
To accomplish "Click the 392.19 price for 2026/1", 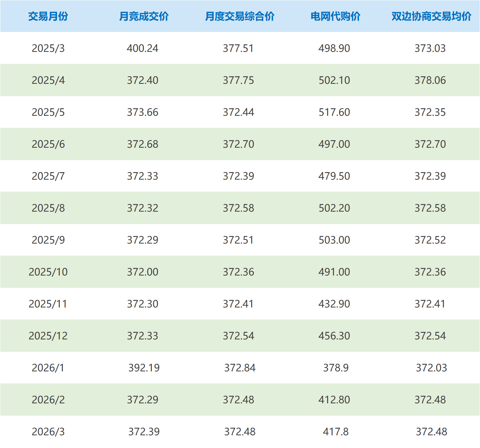I will [144, 368].
